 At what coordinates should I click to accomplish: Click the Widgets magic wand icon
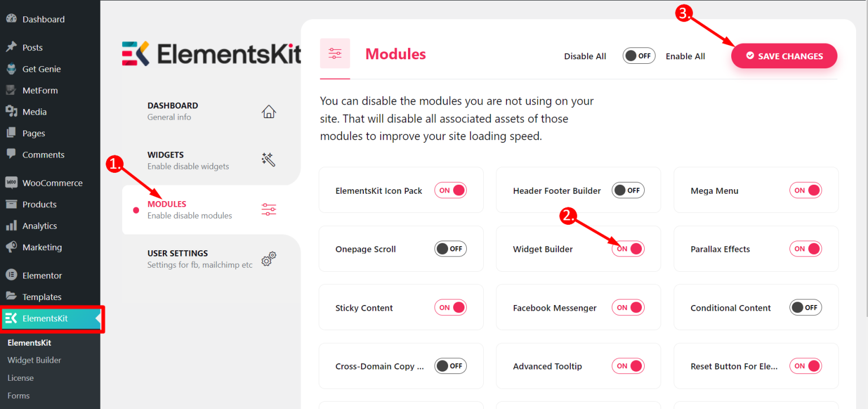click(268, 160)
